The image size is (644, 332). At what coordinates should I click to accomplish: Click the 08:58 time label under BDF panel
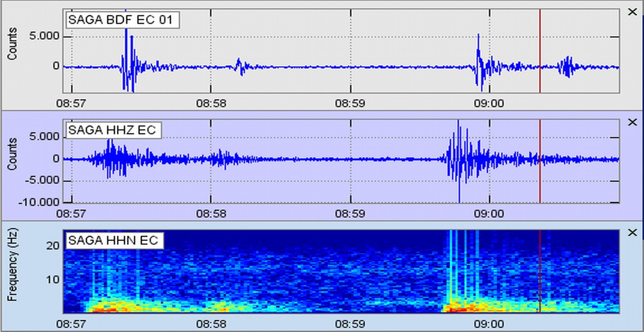click(211, 104)
